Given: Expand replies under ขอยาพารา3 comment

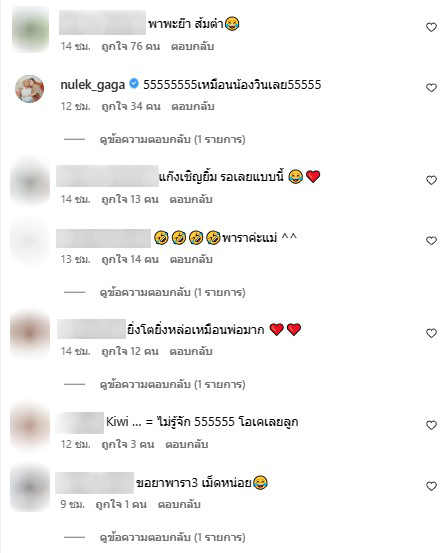Looking at the screenshot, I should [173, 537].
